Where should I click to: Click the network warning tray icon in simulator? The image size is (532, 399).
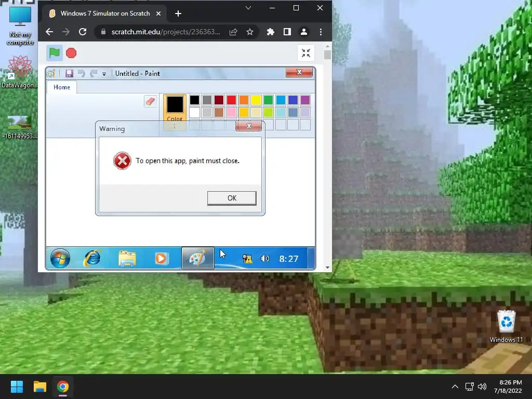(247, 259)
